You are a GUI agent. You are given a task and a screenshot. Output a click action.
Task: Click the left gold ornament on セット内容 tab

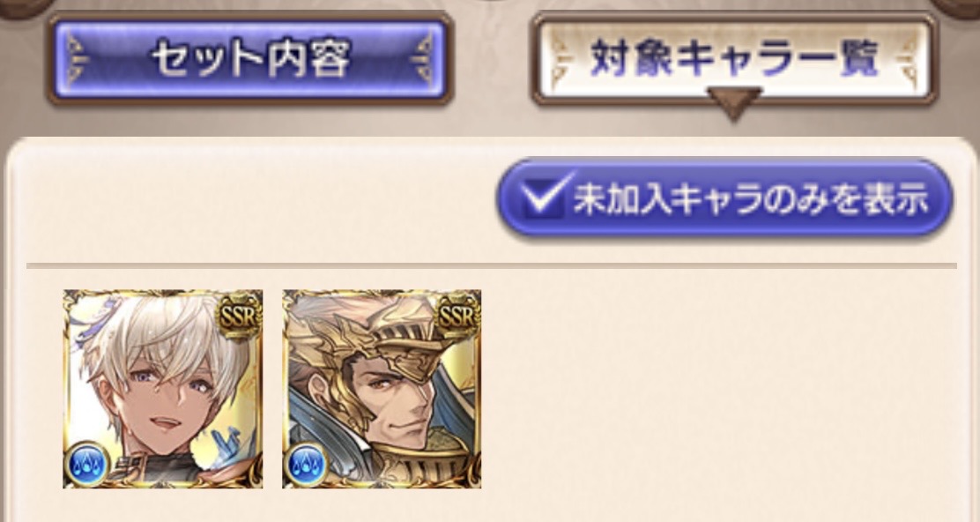78,60
